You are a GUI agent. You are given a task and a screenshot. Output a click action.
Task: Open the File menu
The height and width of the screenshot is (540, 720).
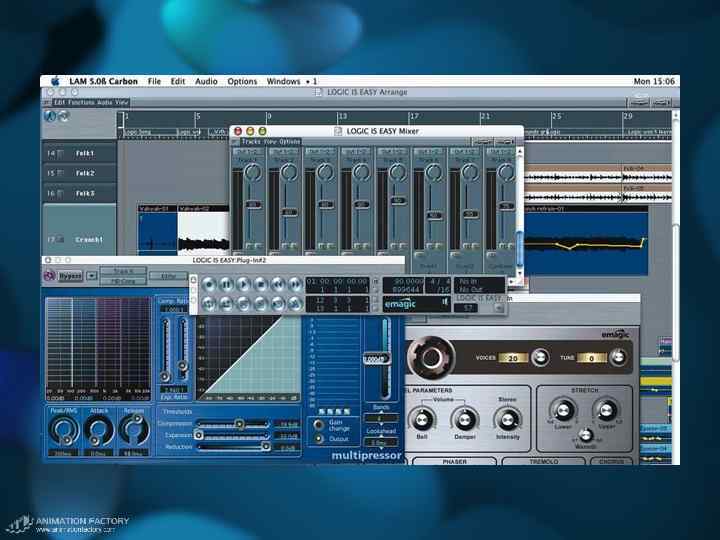(x=154, y=81)
